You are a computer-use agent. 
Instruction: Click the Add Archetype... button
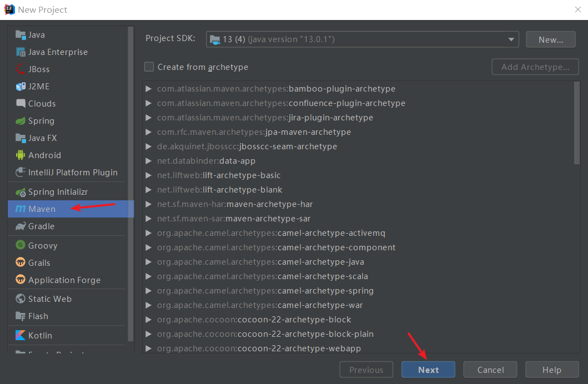click(x=535, y=67)
